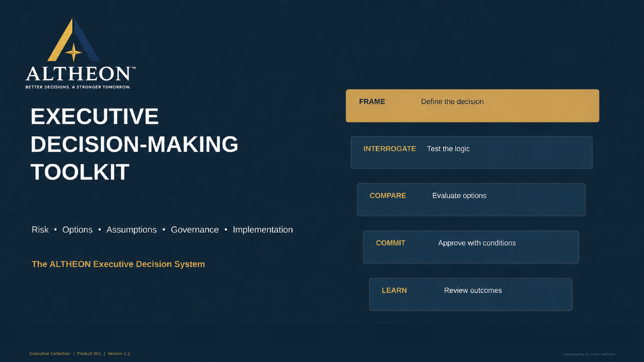This screenshot has width=644, height=362.
Task: Click the ALTHEON wordmark under the logo
Action: point(80,74)
